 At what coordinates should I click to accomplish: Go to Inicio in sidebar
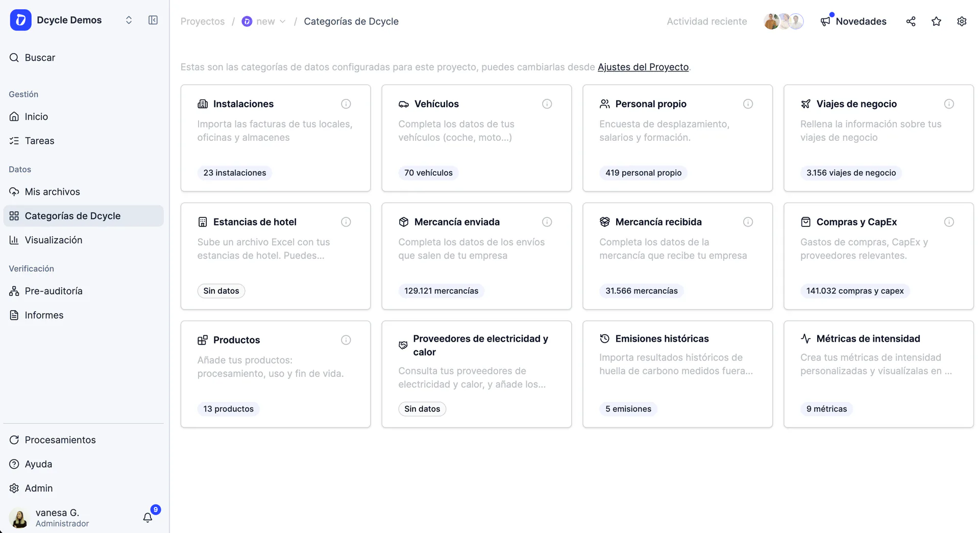click(83, 117)
